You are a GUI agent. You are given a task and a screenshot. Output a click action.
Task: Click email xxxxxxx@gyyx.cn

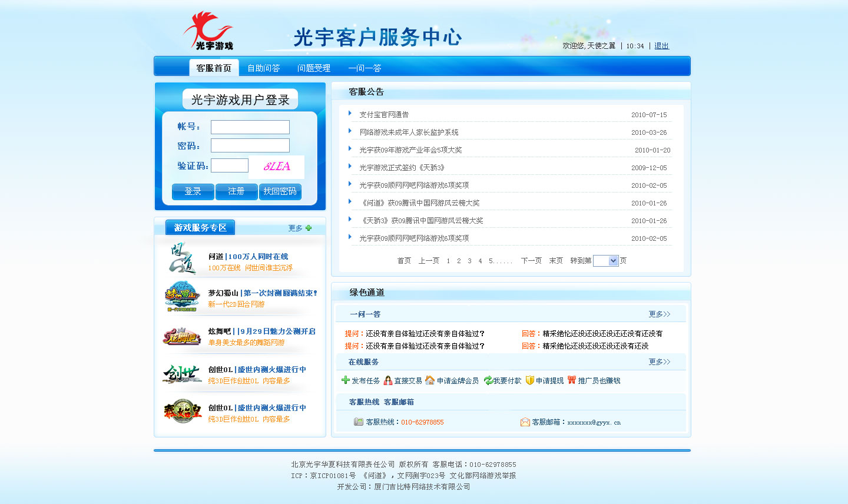coord(594,422)
